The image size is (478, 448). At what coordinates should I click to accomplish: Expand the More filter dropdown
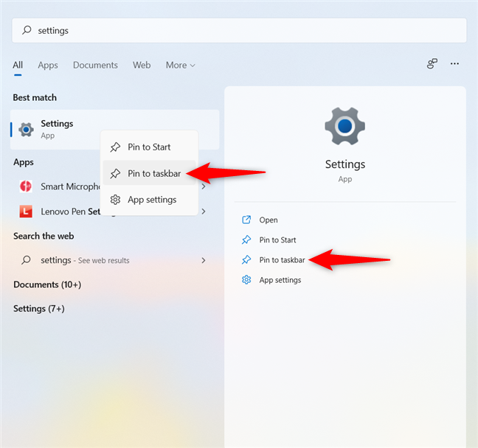(180, 65)
